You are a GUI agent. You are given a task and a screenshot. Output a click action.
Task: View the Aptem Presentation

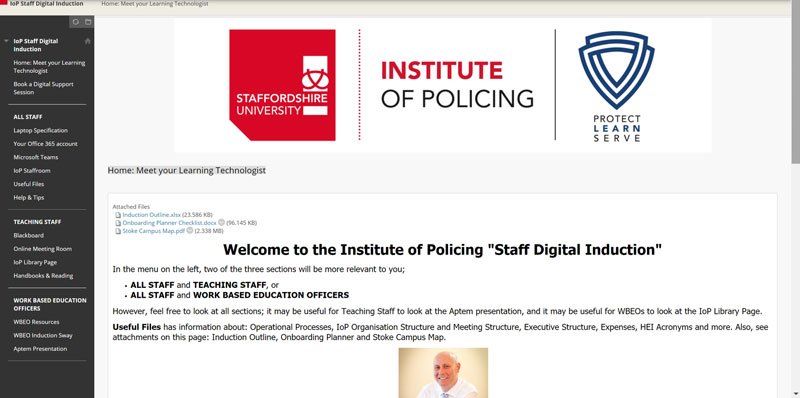coord(40,349)
